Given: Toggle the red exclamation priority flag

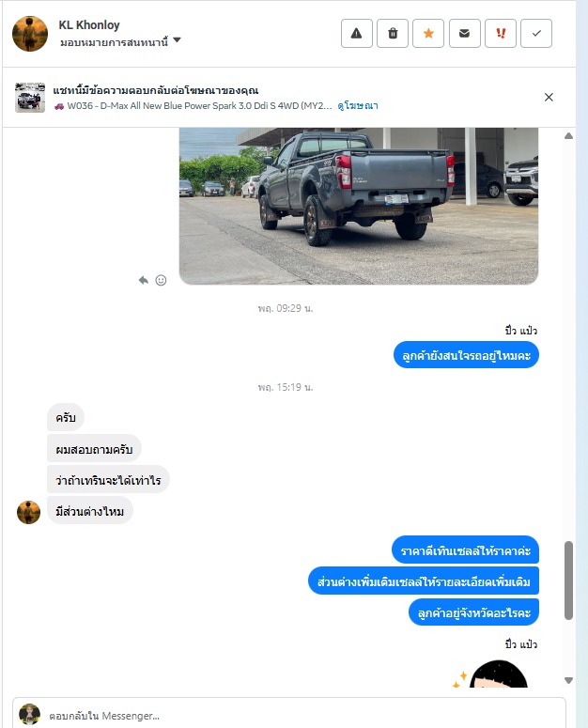Looking at the screenshot, I should 501,34.
